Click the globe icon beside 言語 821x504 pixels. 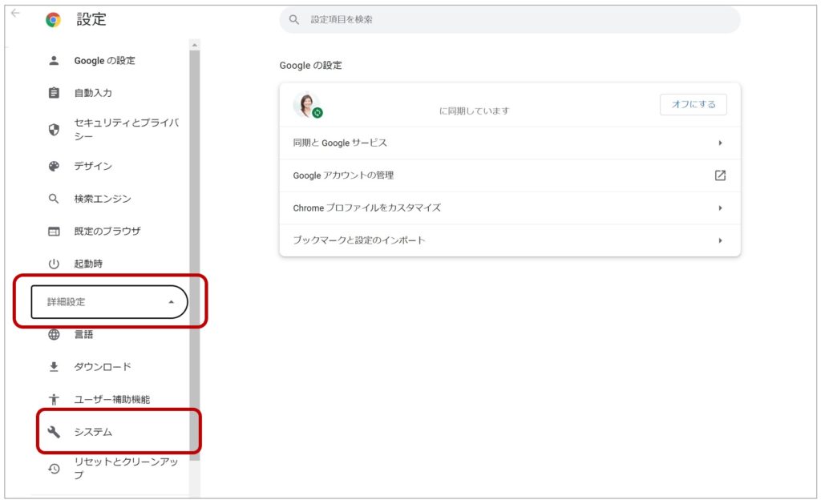coord(54,335)
